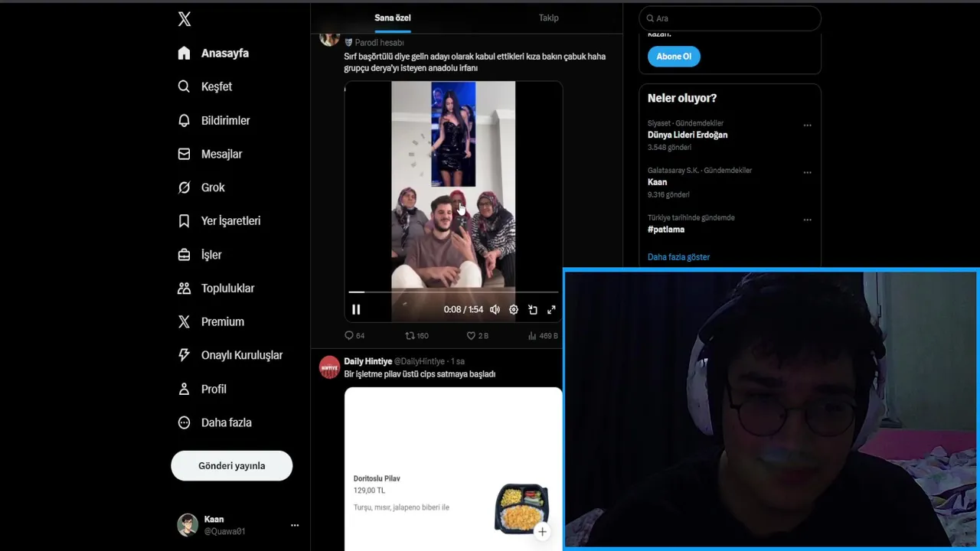Pause the playing video
The width and height of the screenshot is (980, 551).
pyautogui.click(x=356, y=309)
